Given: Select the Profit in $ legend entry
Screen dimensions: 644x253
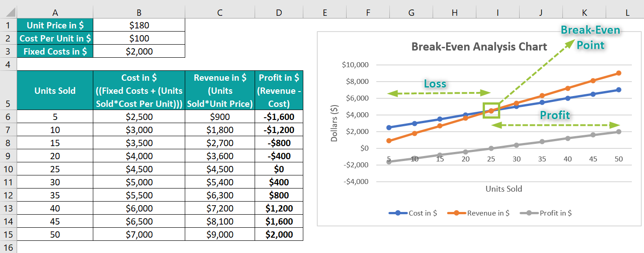Looking at the screenshot, I should click(x=546, y=213).
